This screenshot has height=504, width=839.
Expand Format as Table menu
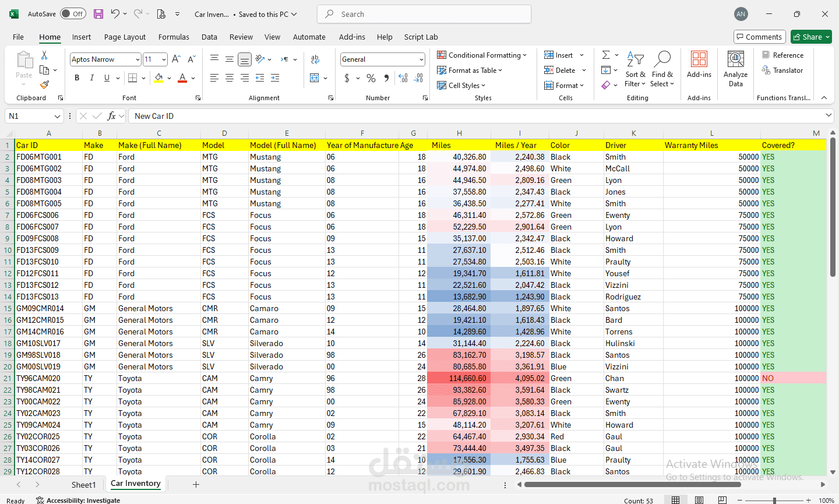click(470, 71)
